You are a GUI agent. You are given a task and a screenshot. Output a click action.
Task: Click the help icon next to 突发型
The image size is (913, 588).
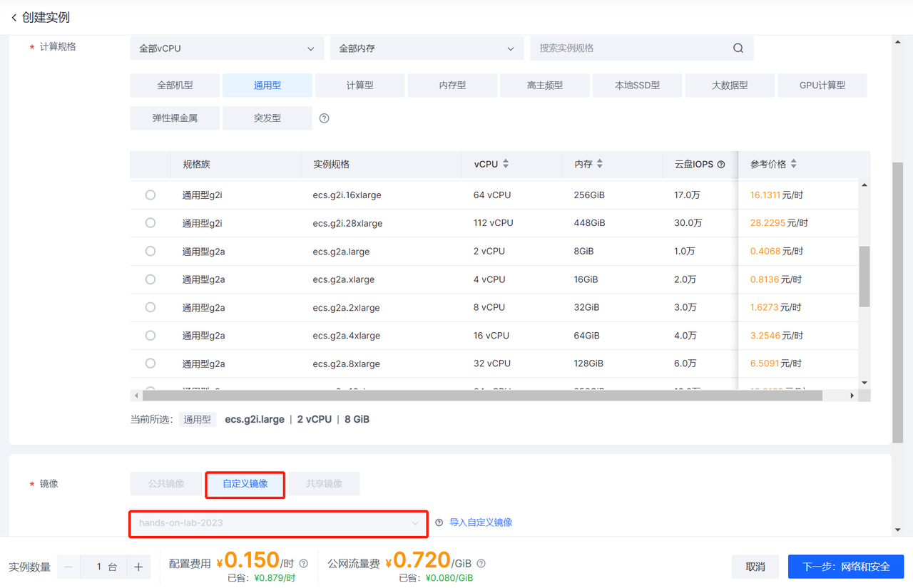point(324,118)
